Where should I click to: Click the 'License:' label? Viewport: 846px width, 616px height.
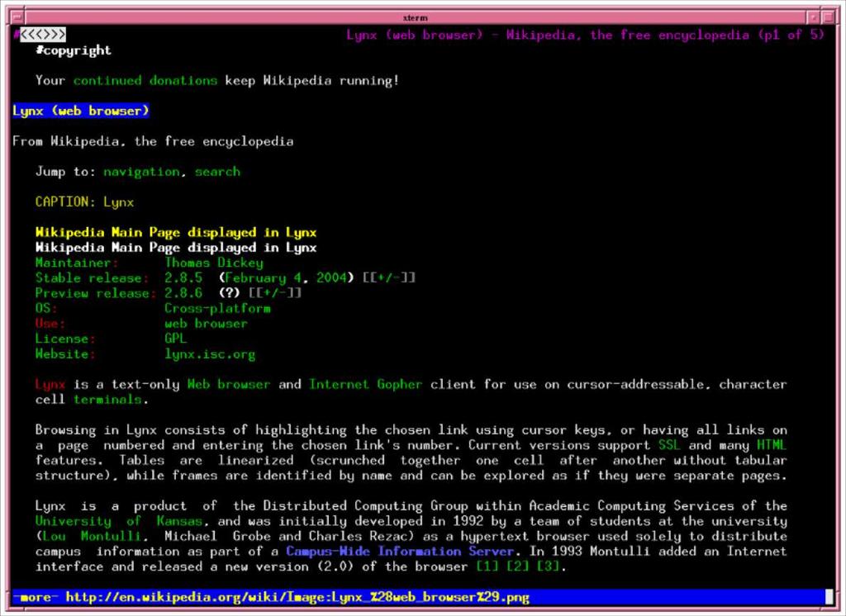tap(65, 339)
